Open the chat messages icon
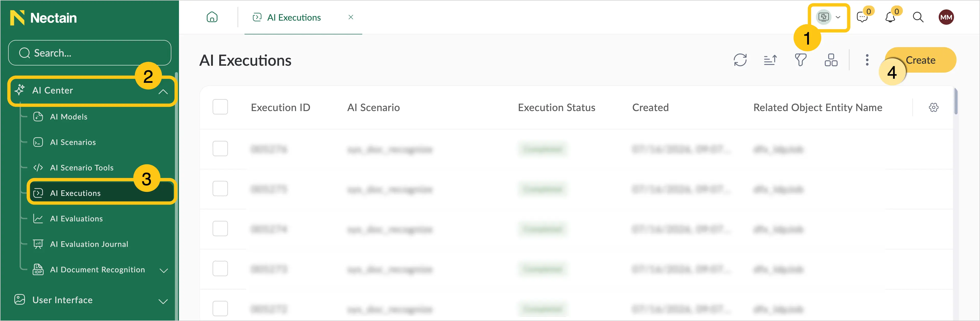 [862, 18]
